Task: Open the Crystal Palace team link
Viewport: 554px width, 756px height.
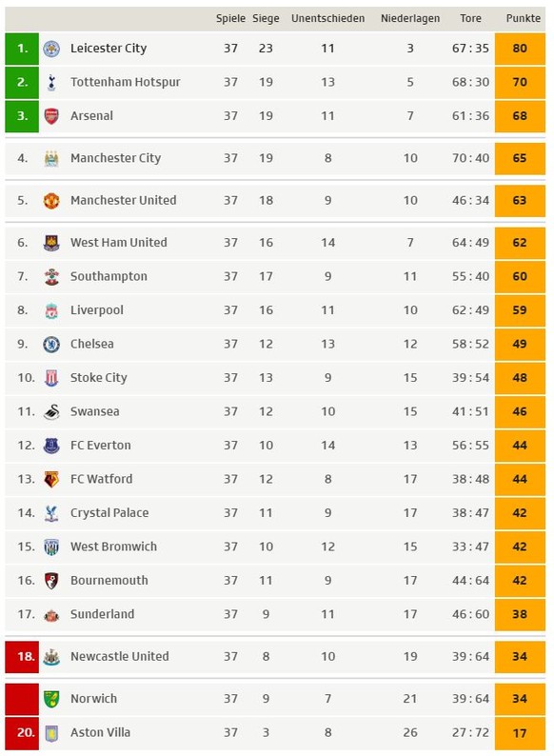Action: [109, 513]
